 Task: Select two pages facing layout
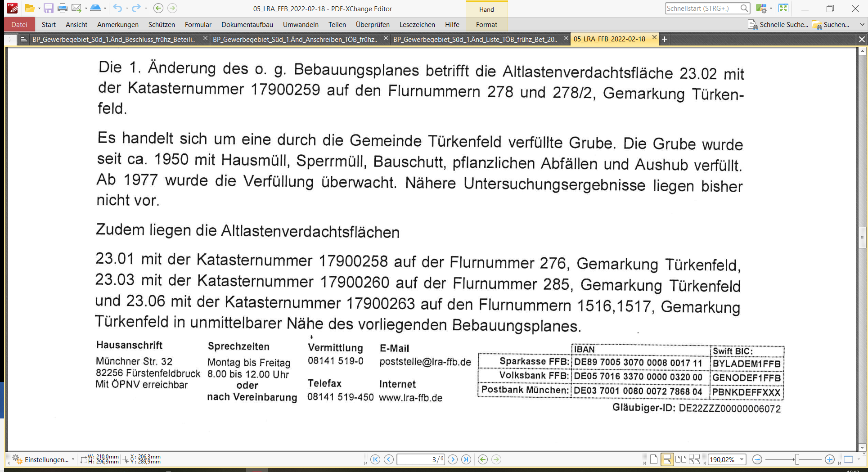[x=681, y=459]
